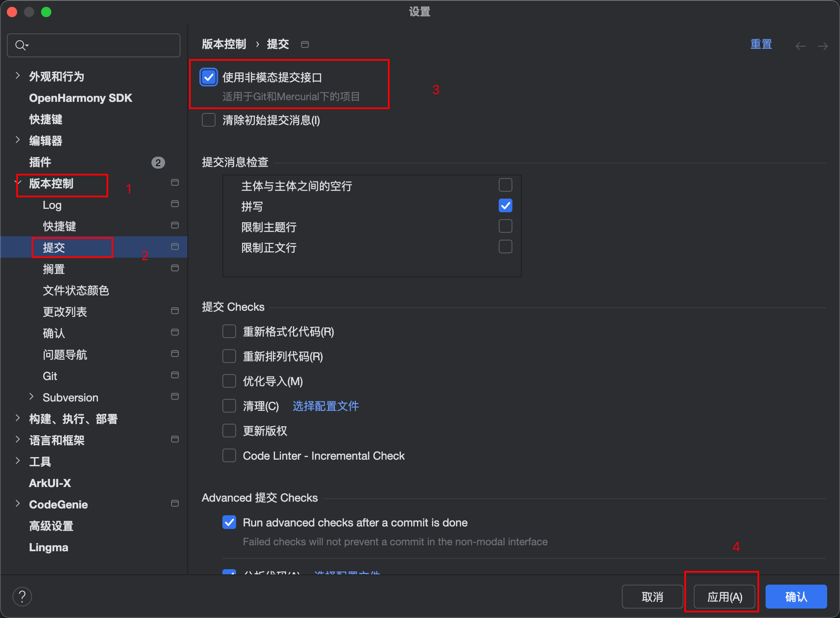Click the help question mark icon

point(22,596)
